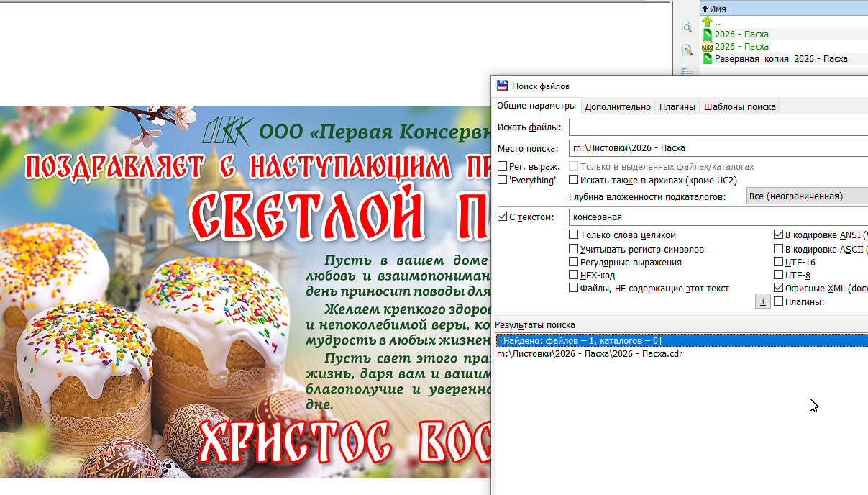Click the ± button to show more encodings
This screenshot has width=868, height=495.
pyautogui.click(x=763, y=301)
